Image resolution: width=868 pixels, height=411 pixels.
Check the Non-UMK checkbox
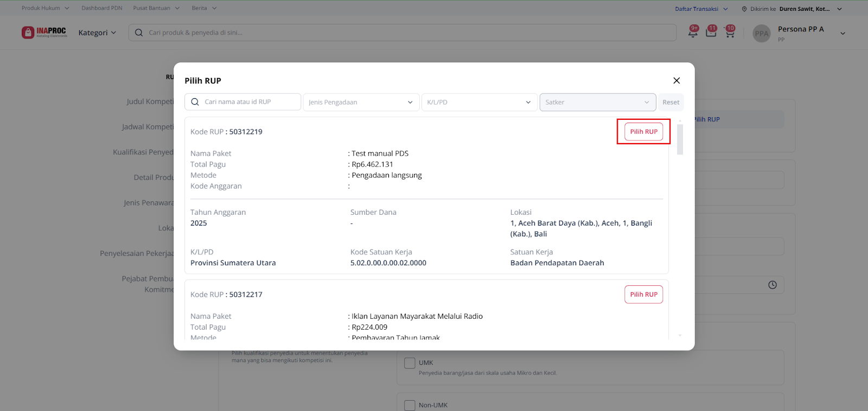pos(410,405)
